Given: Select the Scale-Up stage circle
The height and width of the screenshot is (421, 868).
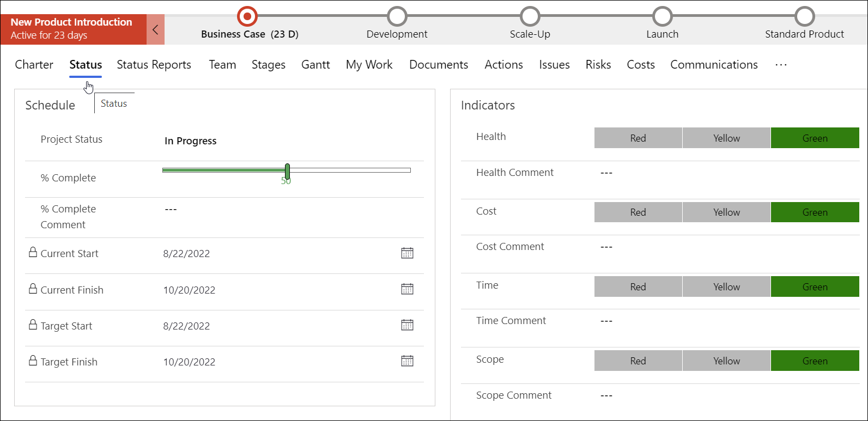Looking at the screenshot, I should (530, 16).
